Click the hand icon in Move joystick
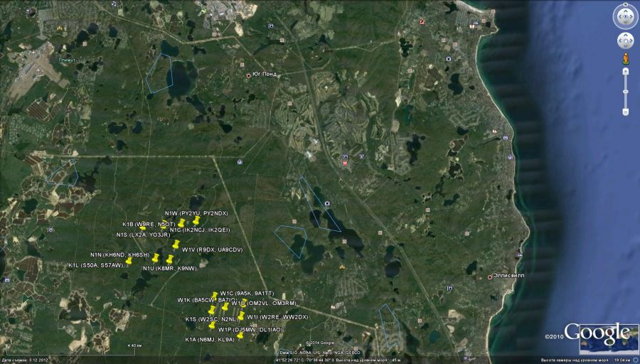Viewport: 640px width, 364px height. click(626, 41)
